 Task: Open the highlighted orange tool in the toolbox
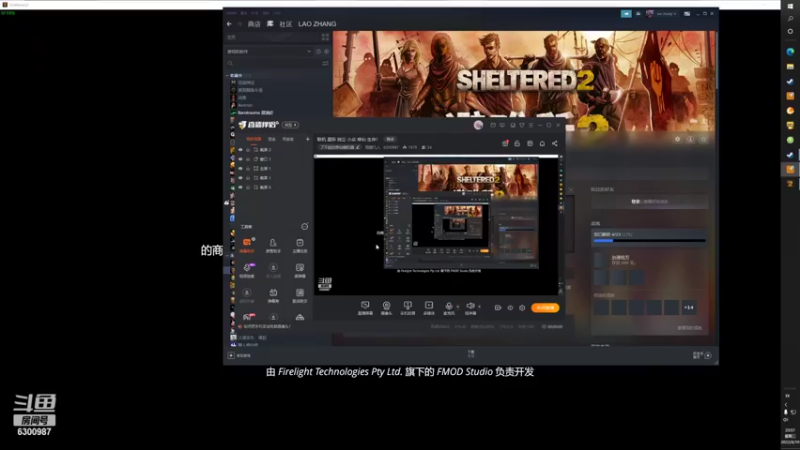tap(247, 245)
